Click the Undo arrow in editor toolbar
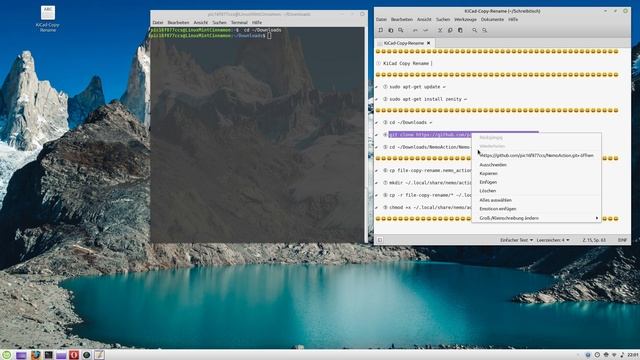Image resolution: width=640 pixels, height=360 pixels. click(415, 30)
